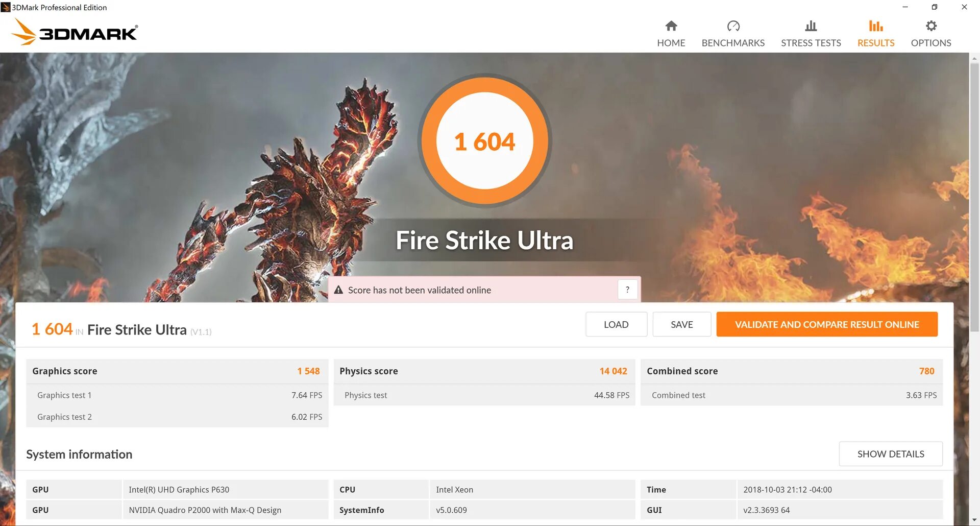Click the warning triangle icon
The image size is (980, 526).
coord(338,290)
